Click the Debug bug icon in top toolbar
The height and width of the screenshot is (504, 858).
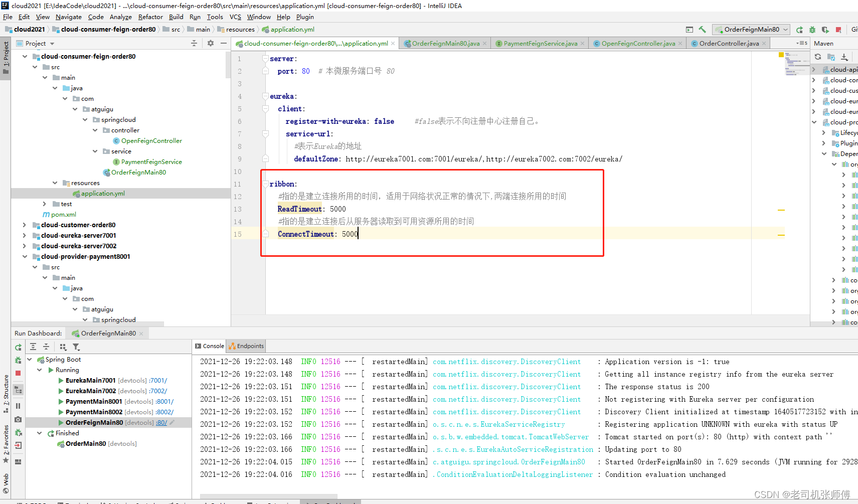pyautogui.click(x=812, y=30)
